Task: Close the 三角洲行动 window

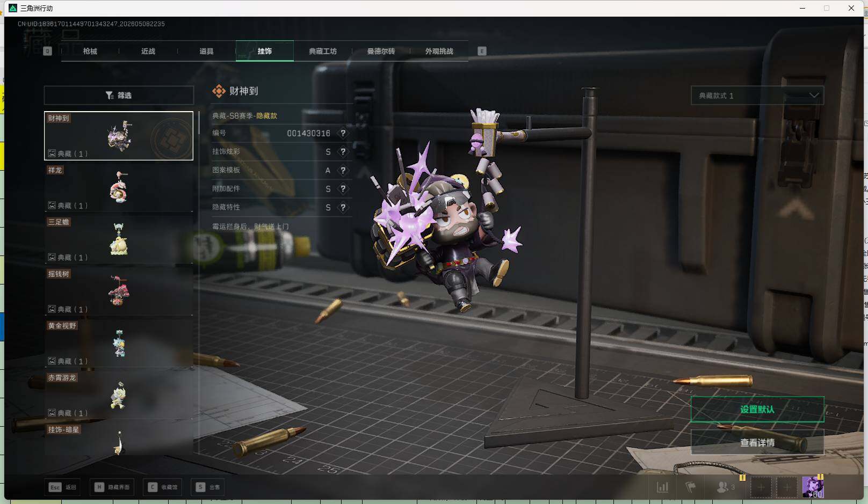Action: (x=851, y=8)
